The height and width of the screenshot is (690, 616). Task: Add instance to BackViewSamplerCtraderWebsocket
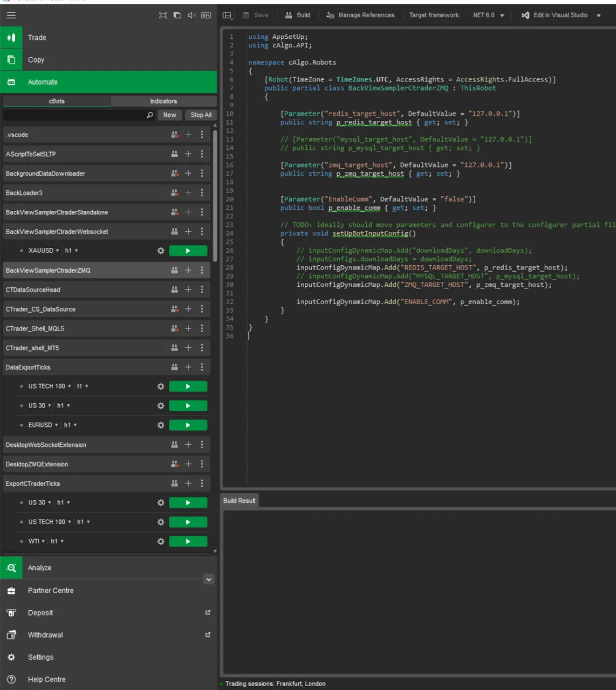(x=188, y=231)
